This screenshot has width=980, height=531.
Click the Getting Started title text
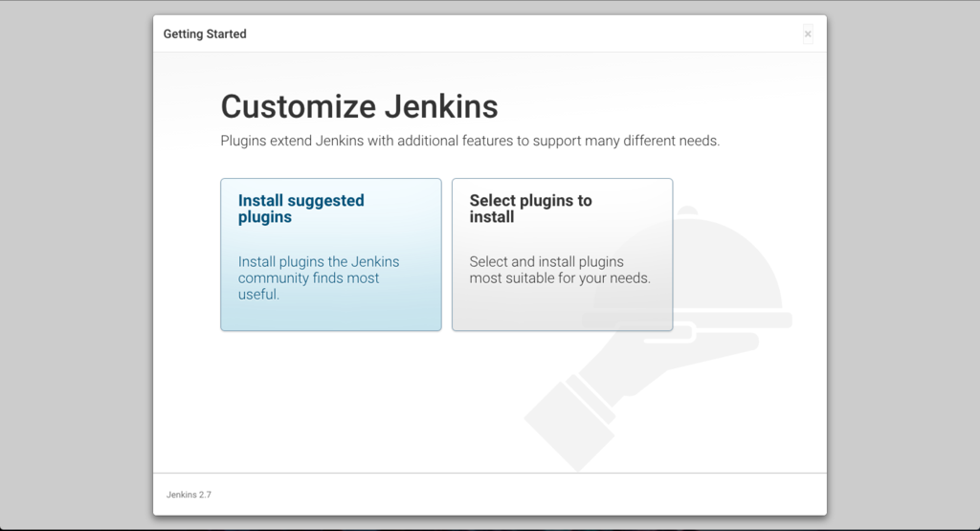[205, 33]
